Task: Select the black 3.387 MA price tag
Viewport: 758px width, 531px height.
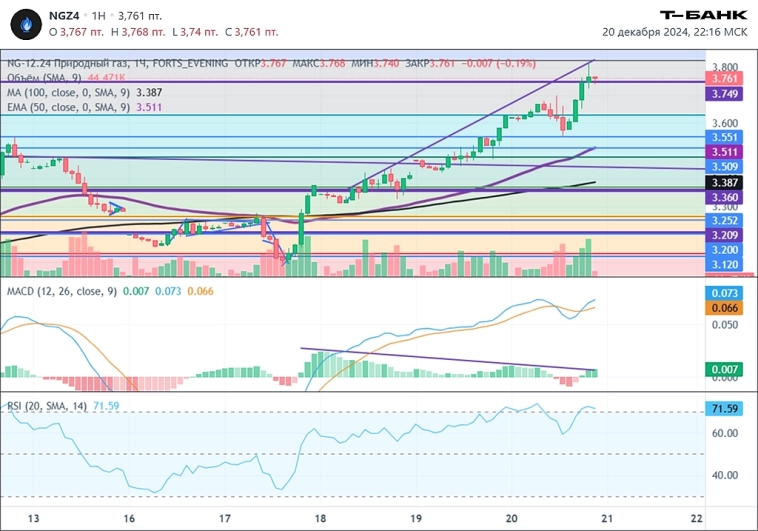Action: pyautogui.click(x=726, y=183)
